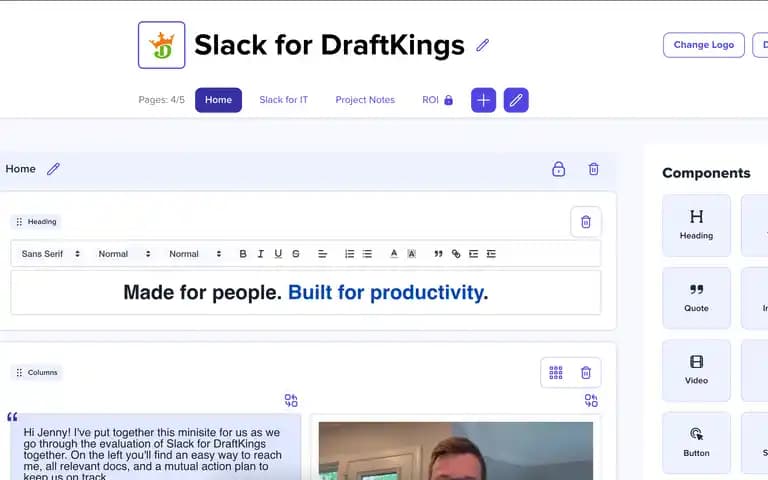Image resolution: width=768 pixels, height=480 pixels.
Task: Add a Video component
Action: click(x=696, y=370)
